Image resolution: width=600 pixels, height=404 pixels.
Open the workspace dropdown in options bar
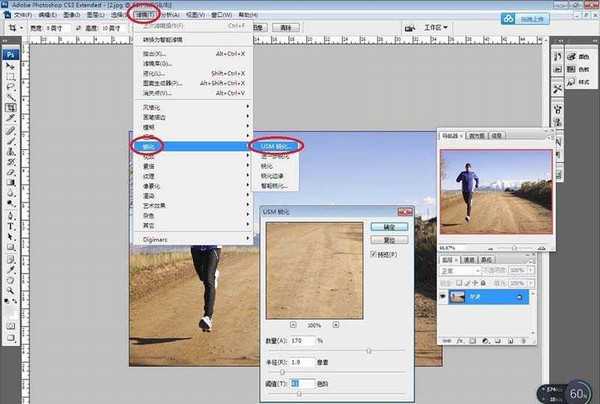[436, 28]
